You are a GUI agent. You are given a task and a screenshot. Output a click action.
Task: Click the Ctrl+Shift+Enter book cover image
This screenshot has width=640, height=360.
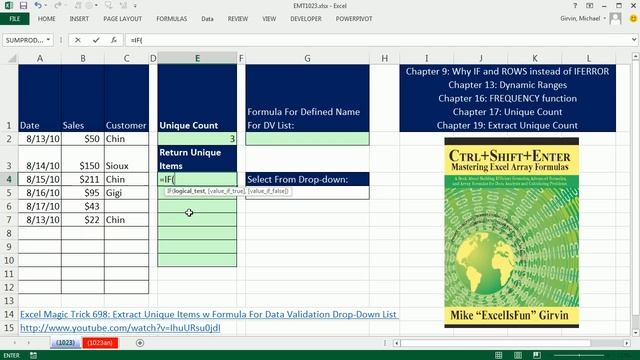tap(511, 233)
